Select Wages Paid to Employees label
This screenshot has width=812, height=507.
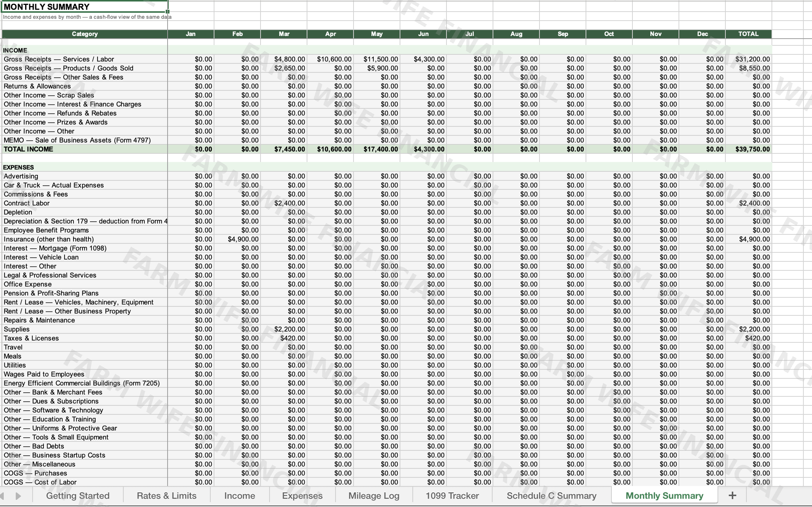tap(44, 374)
